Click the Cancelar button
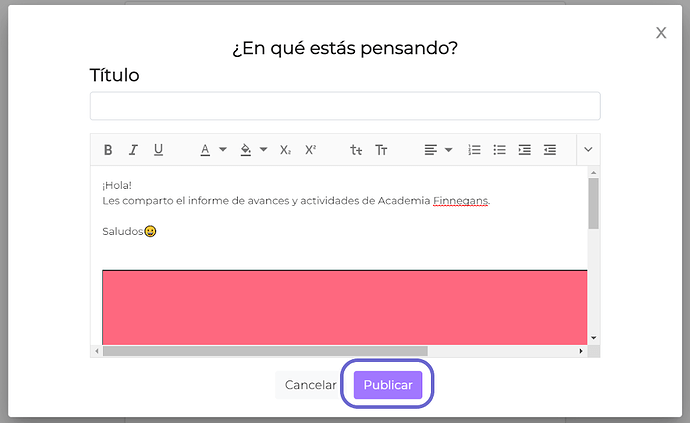The image size is (690, 423). pyautogui.click(x=310, y=385)
